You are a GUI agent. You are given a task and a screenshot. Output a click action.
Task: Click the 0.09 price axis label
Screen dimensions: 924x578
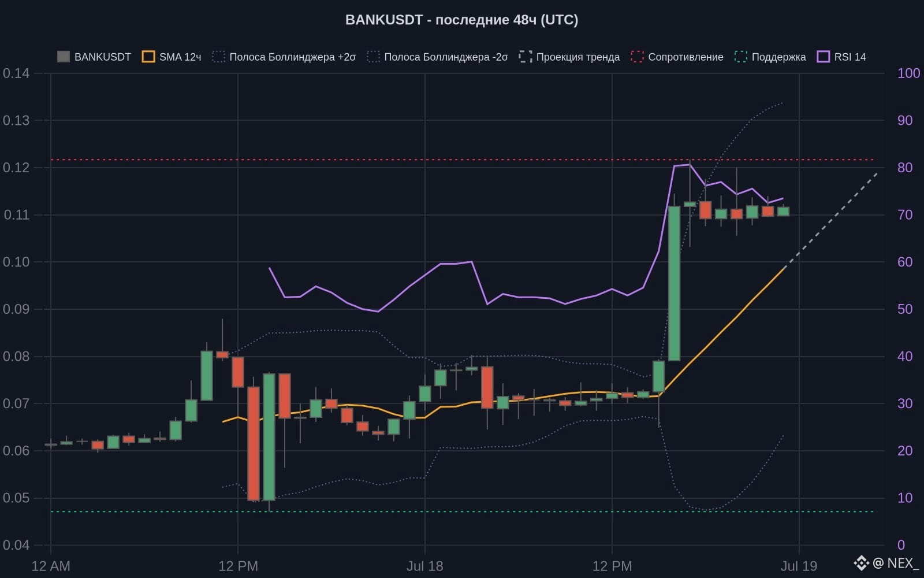(x=16, y=309)
